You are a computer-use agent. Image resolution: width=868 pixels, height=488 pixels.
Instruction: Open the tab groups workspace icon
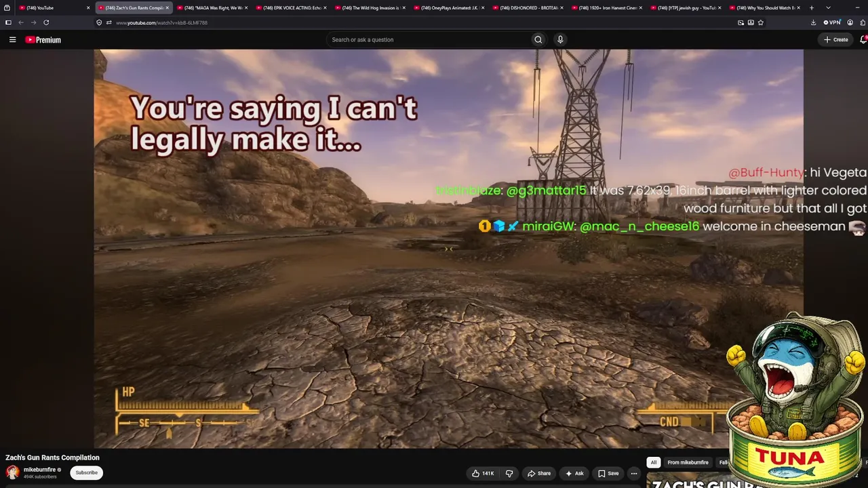7,7
